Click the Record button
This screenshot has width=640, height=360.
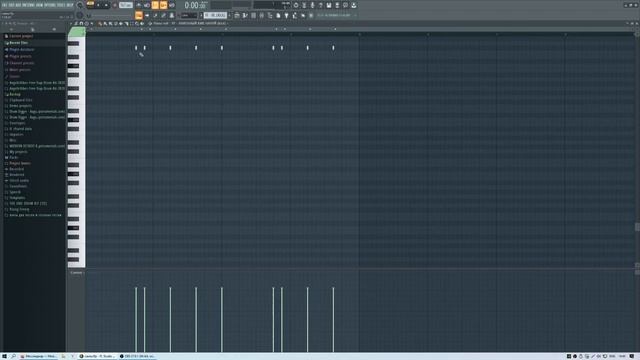point(115,5)
